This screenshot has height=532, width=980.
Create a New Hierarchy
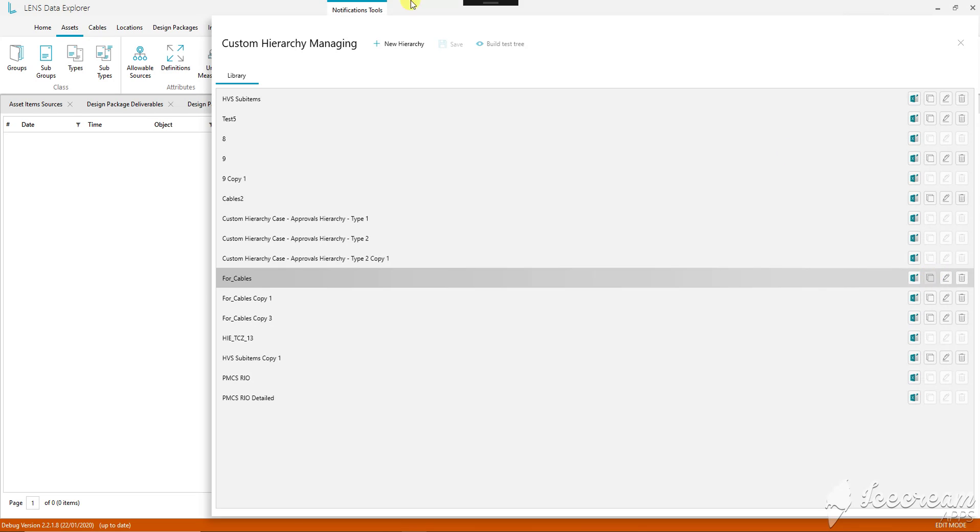pos(399,44)
